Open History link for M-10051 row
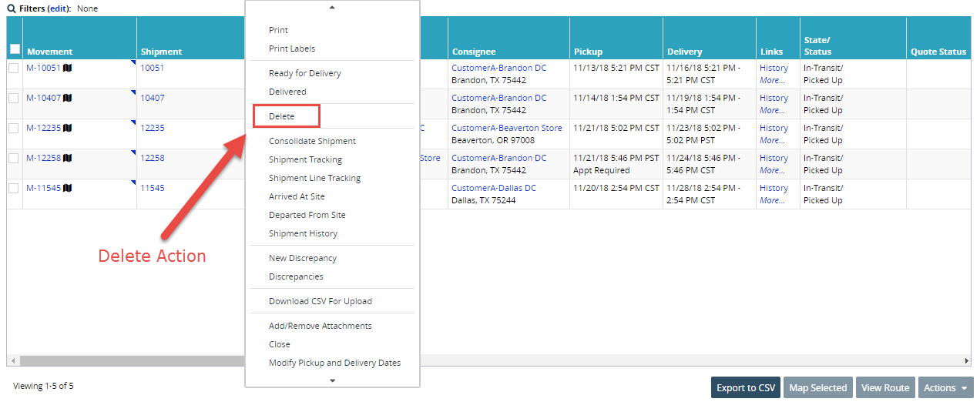The image size is (980, 402). pos(774,68)
